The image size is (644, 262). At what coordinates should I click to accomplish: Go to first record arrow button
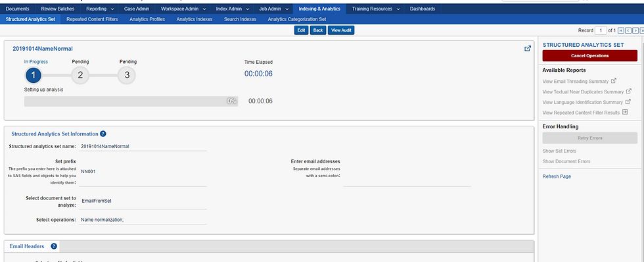coord(620,30)
